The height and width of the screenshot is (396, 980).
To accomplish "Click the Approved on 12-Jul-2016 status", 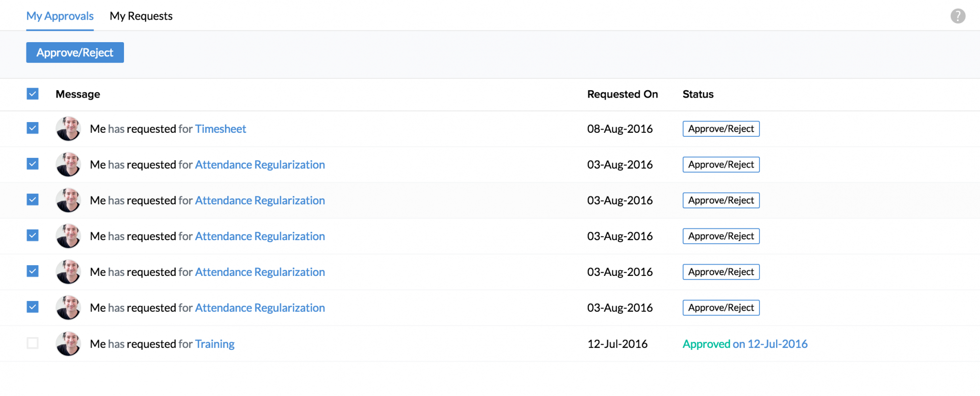I will pos(745,344).
